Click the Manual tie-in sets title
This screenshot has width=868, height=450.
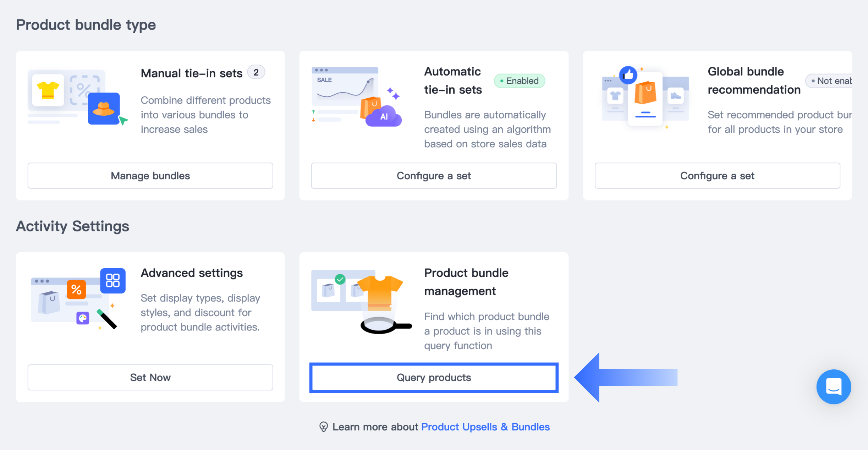(192, 73)
